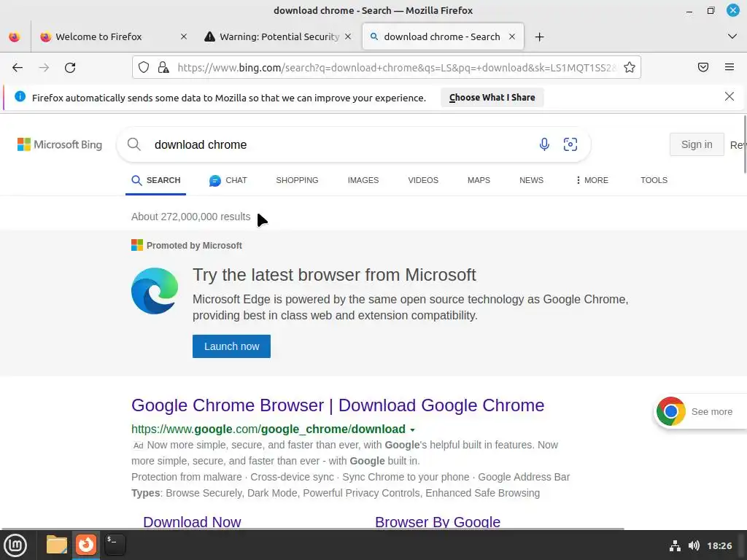Image resolution: width=747 pixels, height=560 pixels.
Task: Open Firefox application menu
Action: [729, 67]
